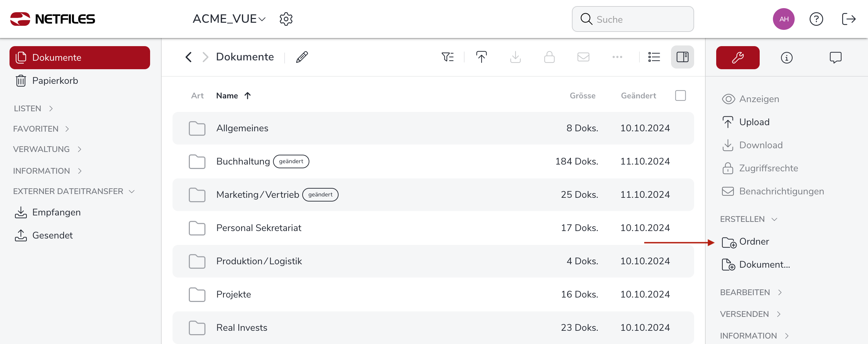The image size is (868, 344).
Task: Create a new Ordner
Action: point(754,242)
